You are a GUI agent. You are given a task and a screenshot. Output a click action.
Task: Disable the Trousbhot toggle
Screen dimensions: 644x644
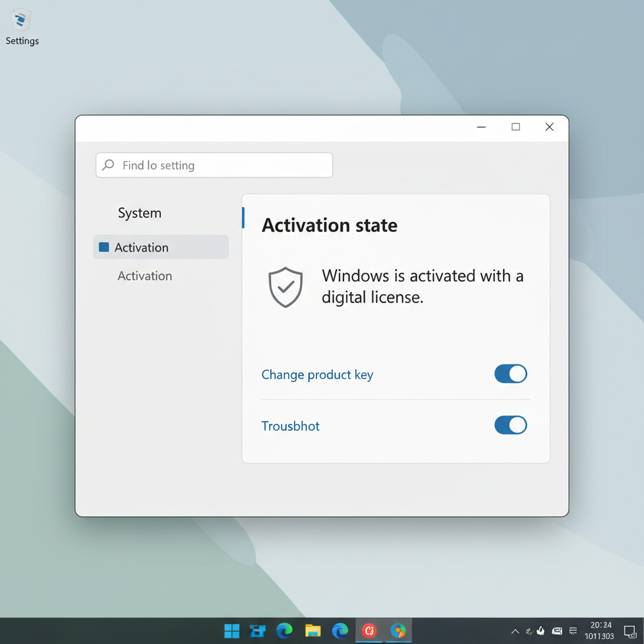pyautogui.click(x=510, y=425)
